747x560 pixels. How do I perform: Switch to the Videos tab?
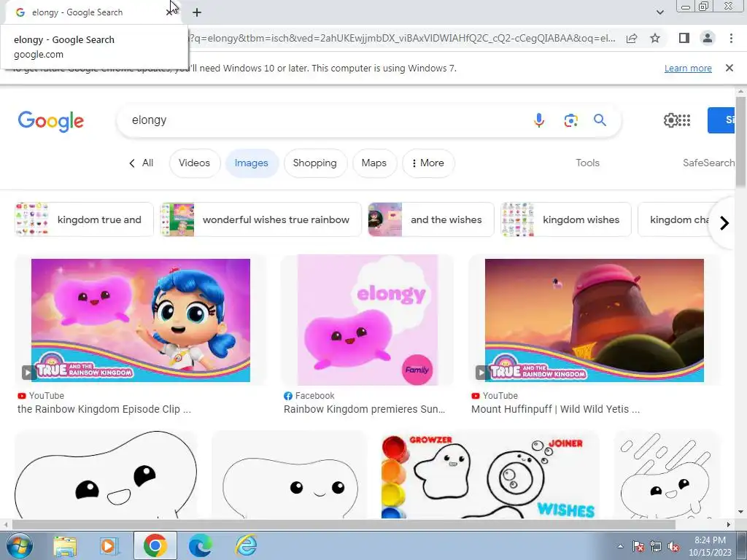point(194,163)
